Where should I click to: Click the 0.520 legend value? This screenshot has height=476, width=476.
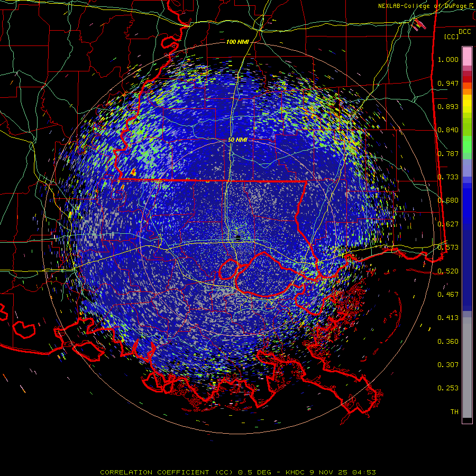pos(448,271)
